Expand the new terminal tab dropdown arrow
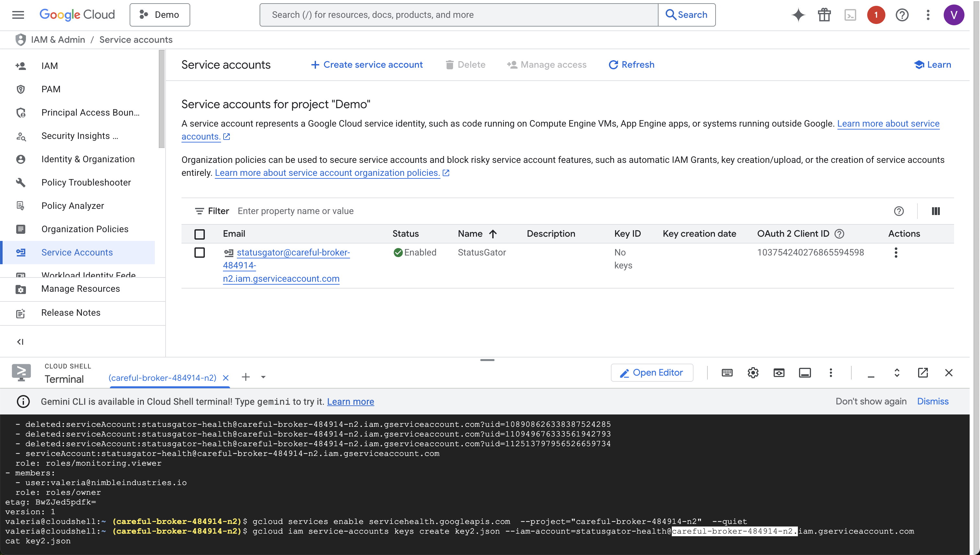Viewport: 980px width, 555px height. (263, 377)
